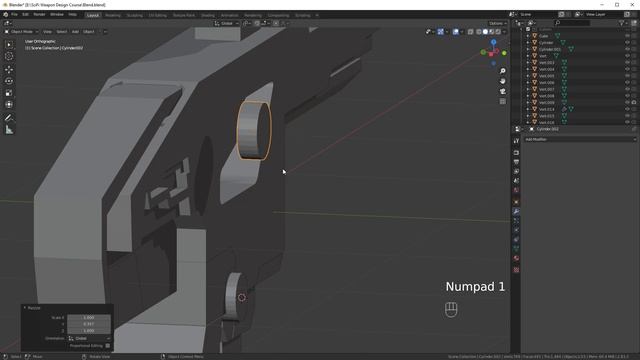Select the Scale tool
The width and height of the screenshot is (640, 360).
click(x=9, y=93)
